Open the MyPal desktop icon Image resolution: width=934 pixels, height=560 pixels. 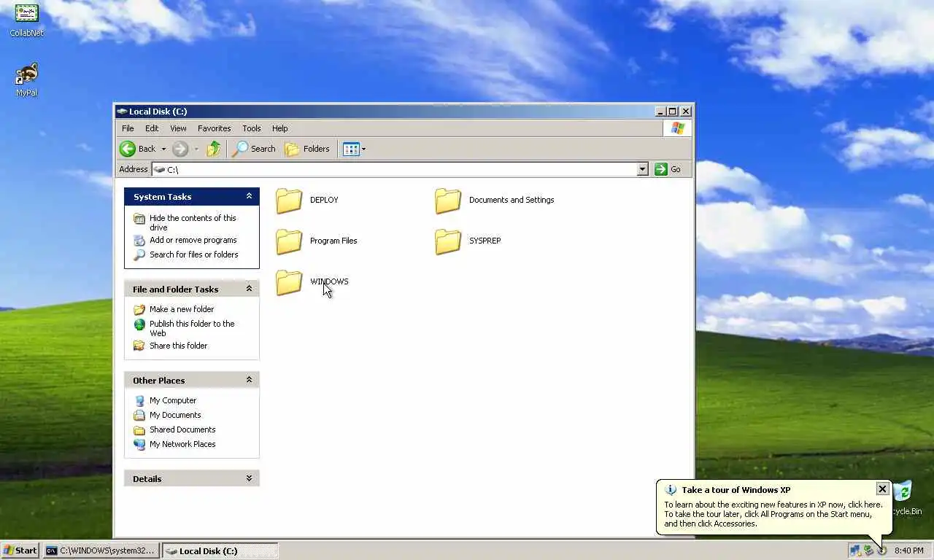(x=27, y=74)
